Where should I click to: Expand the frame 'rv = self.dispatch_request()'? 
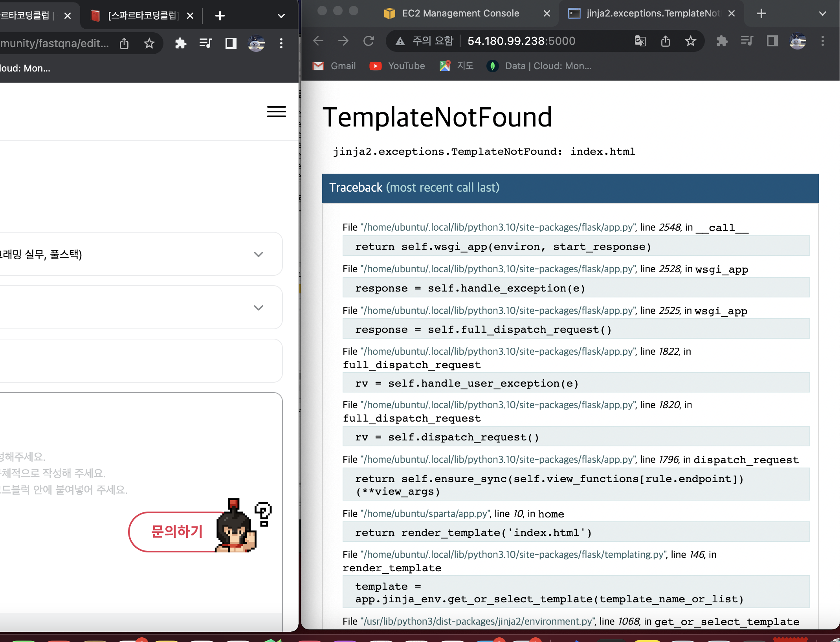coord(576,437)
